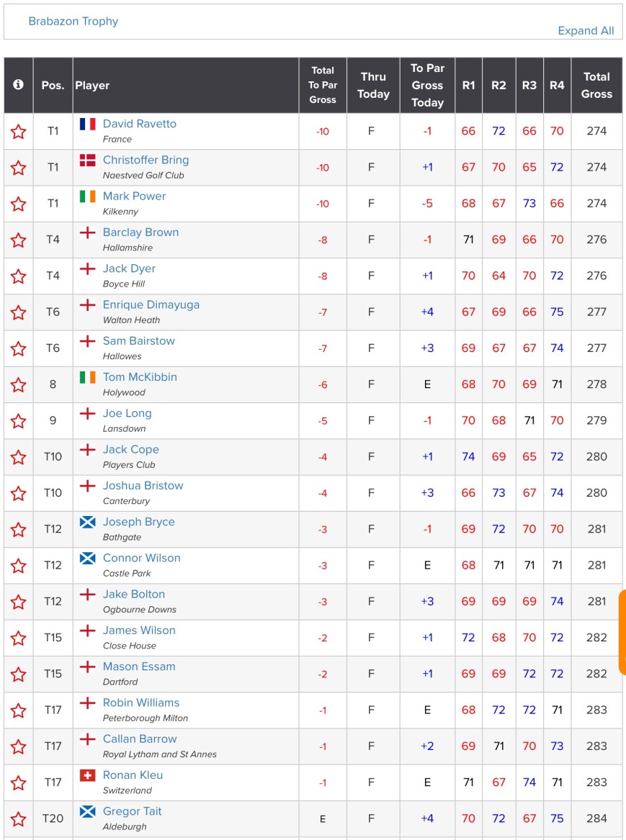Click the info icon in table header

(x=18, y=85)
